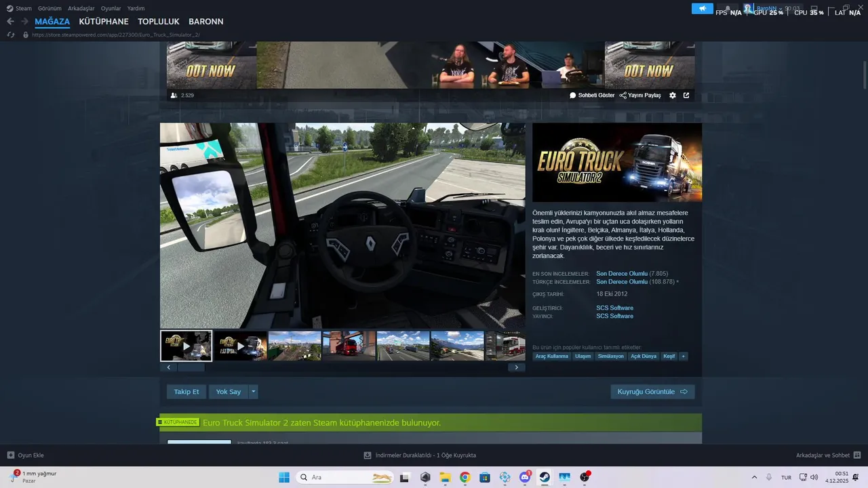Open publisher SCS Software link

click(x=614, y=317)
